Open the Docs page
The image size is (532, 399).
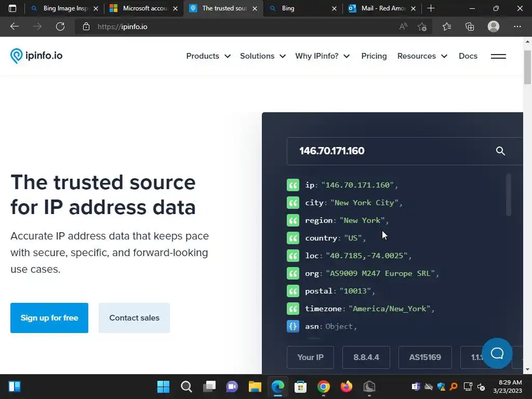coord(468,56)
